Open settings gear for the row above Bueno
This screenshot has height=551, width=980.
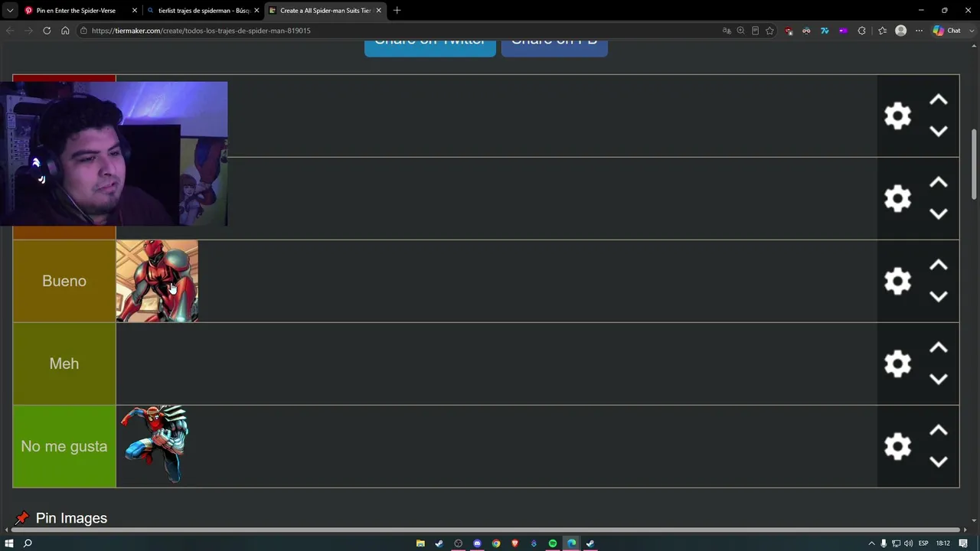[x=897, y=198]
